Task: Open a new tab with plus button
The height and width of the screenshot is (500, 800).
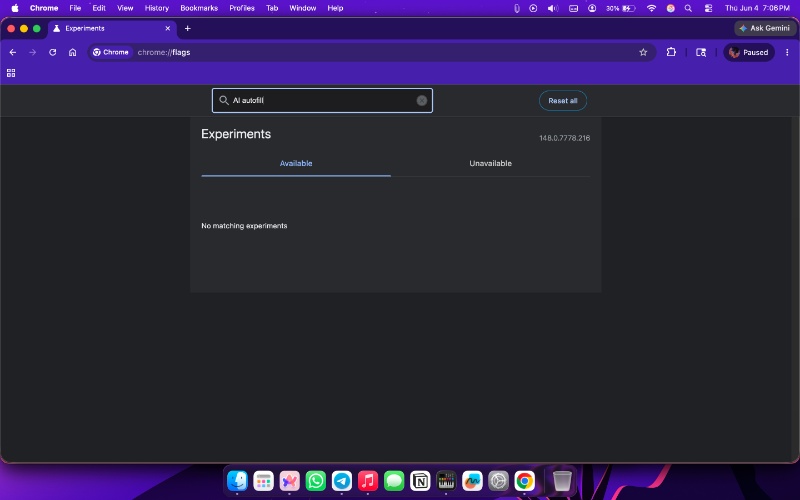Action: tap(187, 28)
